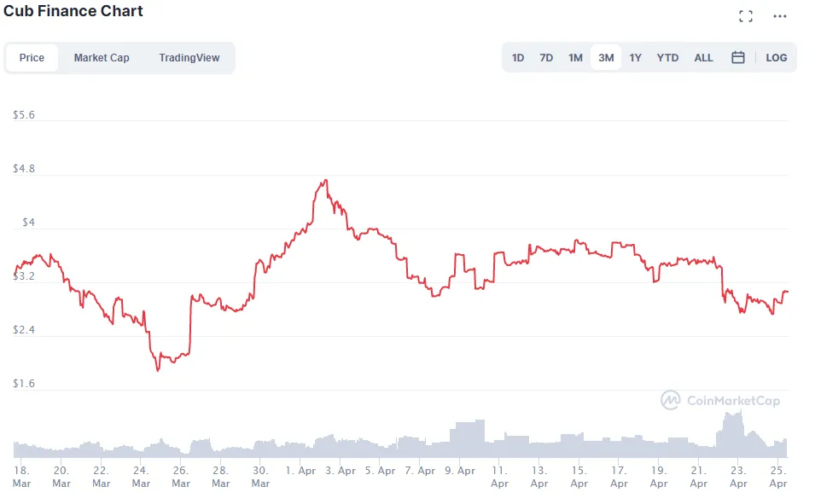Show year-to-date with YTD

(667, 58)
